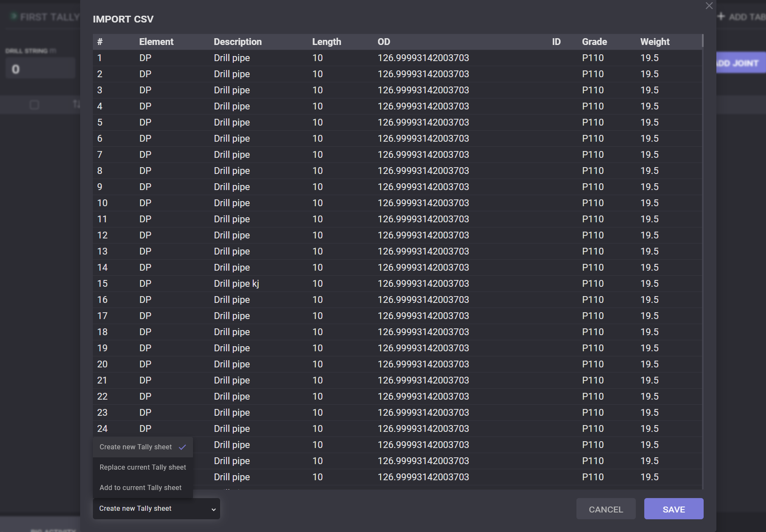Click the plus icon beside Add Tab
Image resolution: width=766 pixels, height=532 pixels.
(721, 17)
